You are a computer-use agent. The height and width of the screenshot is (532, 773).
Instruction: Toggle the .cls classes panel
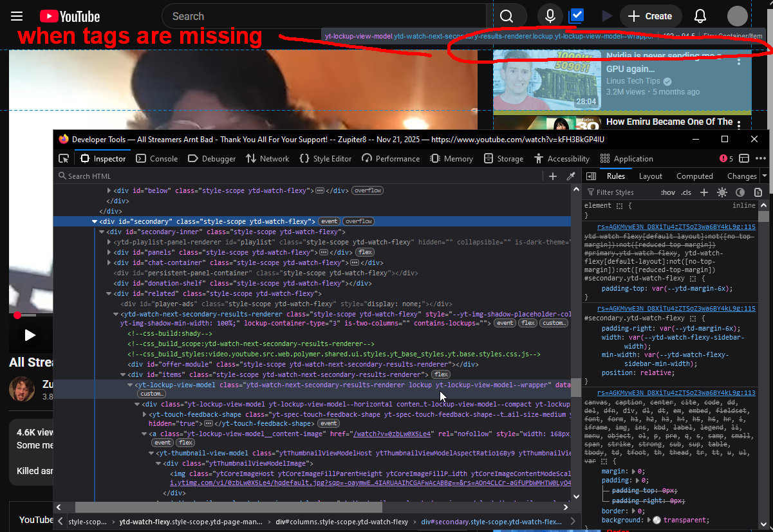click(x=686, y=192)
